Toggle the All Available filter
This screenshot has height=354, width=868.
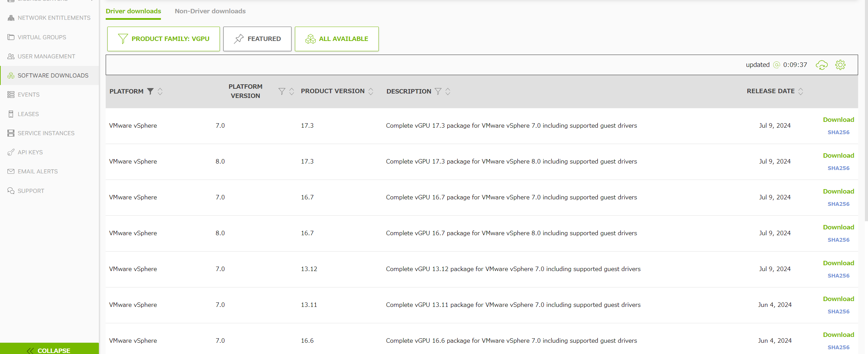click(336, 39)
